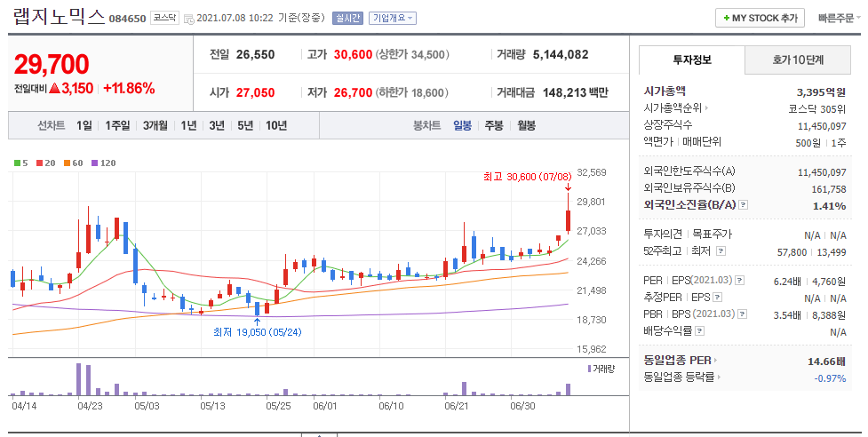Click red 20-day moving average legend swatch
Image resolution: width=868 pixels, height=437 pixels.
[x=39, y=163]
